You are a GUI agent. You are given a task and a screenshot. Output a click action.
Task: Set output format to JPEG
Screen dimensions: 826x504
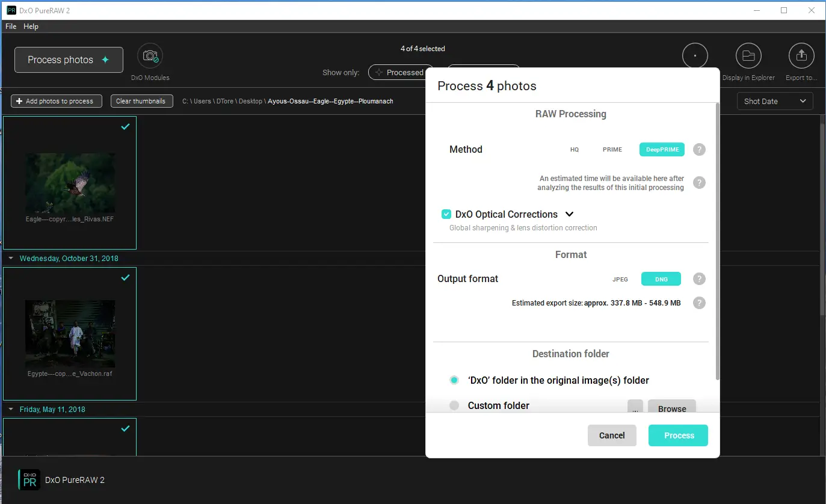620,279
